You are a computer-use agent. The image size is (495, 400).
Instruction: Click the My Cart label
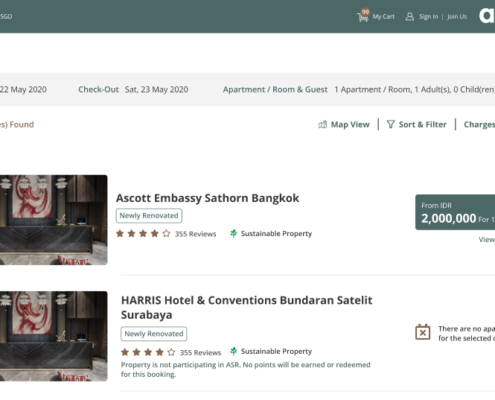pos(383,16)
